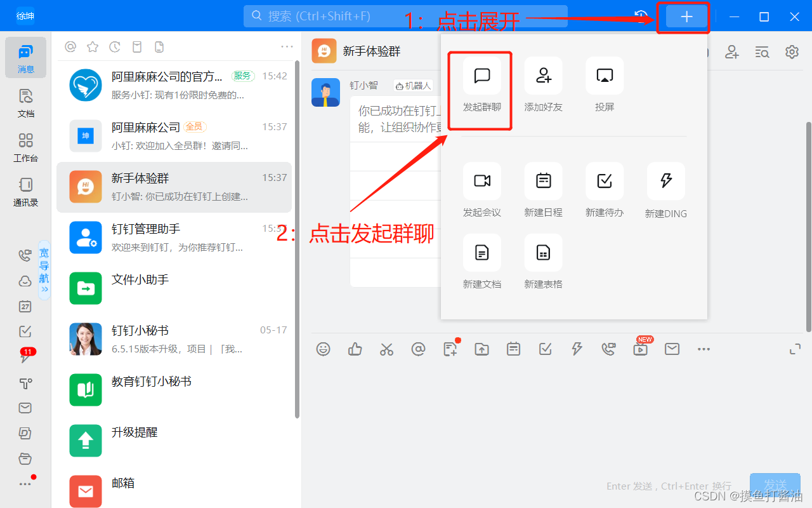Click the add member icon in chat header
This screenshot has height=508, width=812.
coord(732,52)
